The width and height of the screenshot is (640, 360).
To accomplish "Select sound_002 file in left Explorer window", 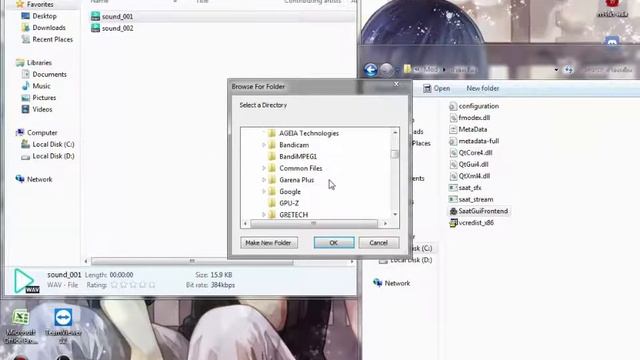I will (x=117, y=28).
